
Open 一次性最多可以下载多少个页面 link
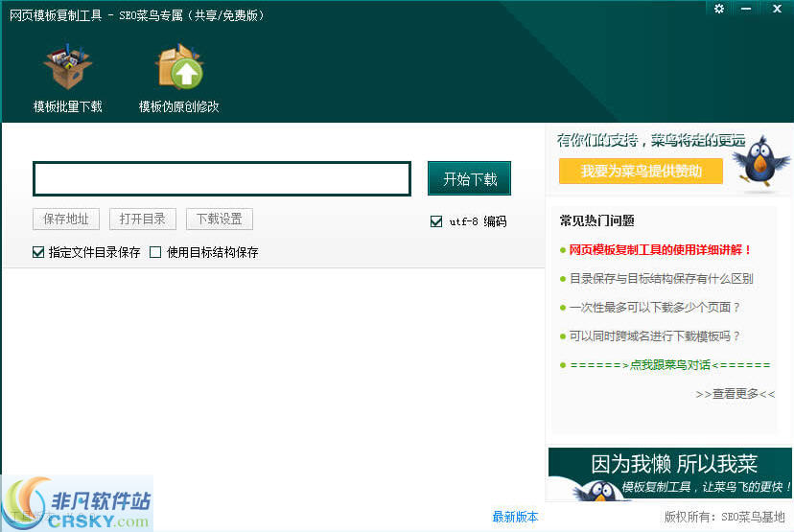point(655,308)
